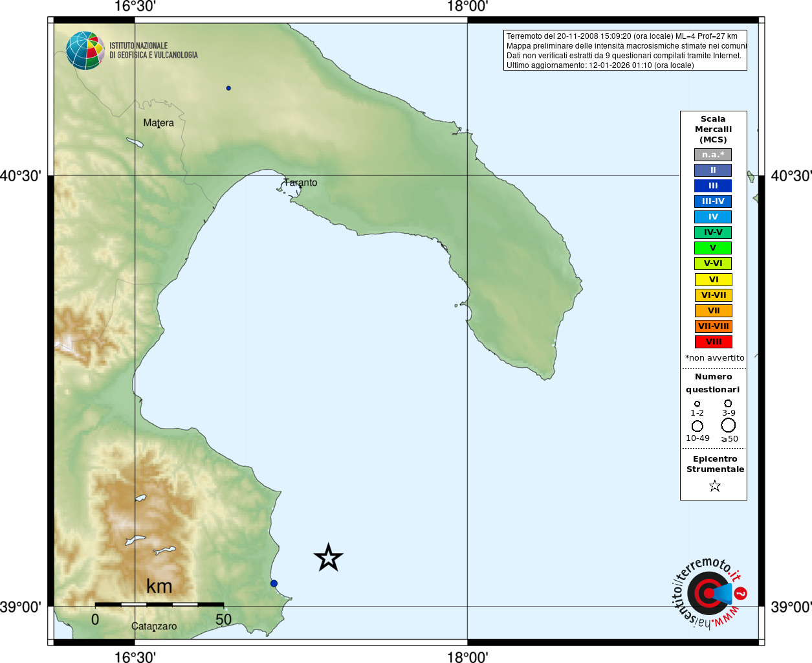Select the III-IV intensity swatch
The image size is (812, 663).
tap(713, 201)
